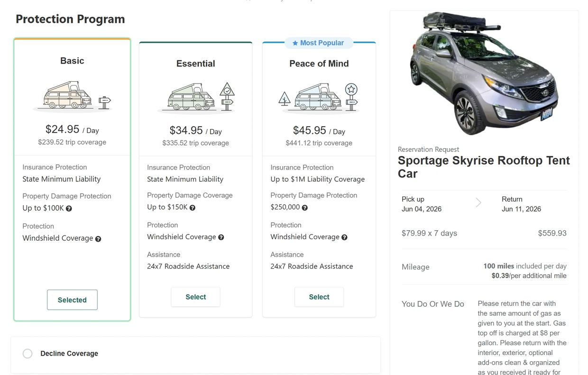View Peace of Mind Windshield Coverage tooltip icon
The height and width of the screenshot is (375, 588).
[344, 237]
